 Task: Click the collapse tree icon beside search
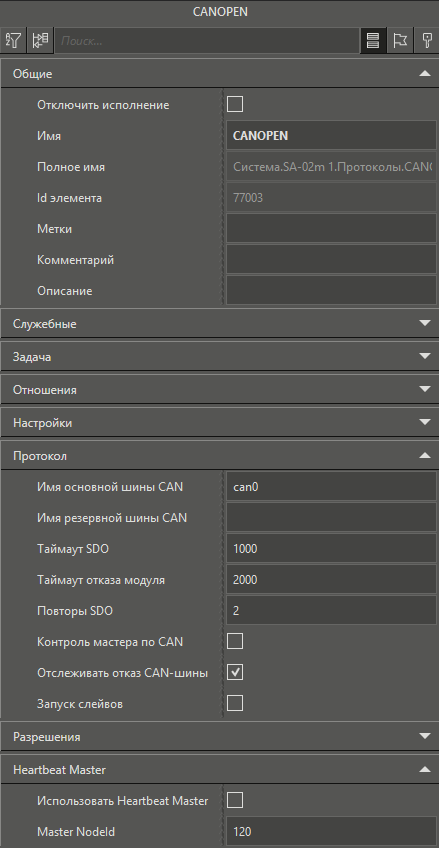[x=40, y=40]
